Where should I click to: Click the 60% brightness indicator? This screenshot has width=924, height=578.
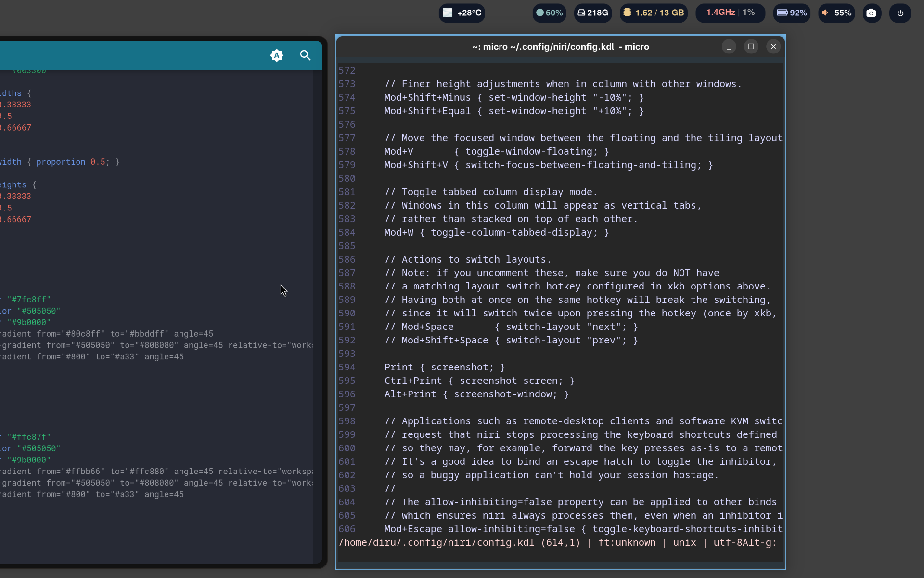tap(549, 13)
